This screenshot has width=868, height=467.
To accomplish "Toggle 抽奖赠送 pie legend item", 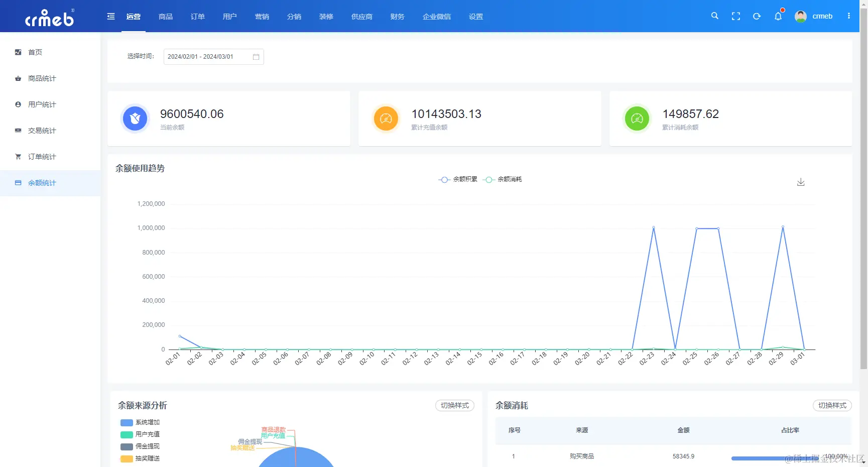I will click(140, 458).
